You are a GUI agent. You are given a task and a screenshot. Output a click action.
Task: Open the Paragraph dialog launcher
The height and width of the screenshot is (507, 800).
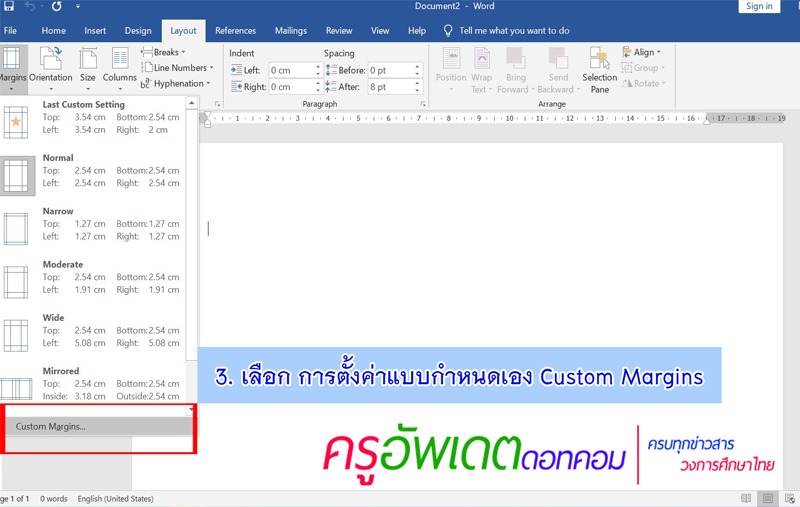[423, 104]
